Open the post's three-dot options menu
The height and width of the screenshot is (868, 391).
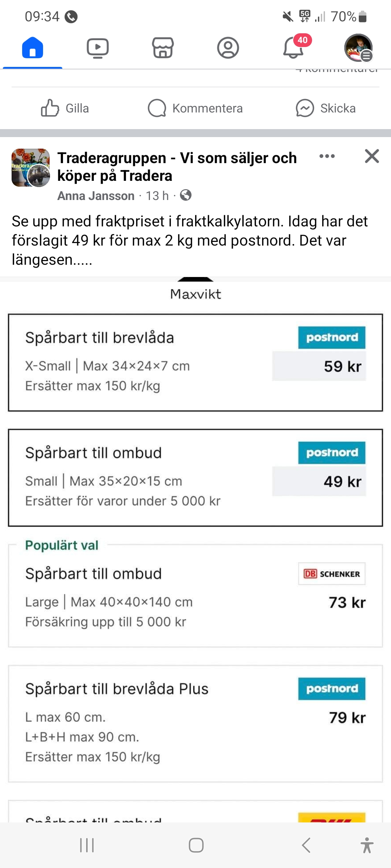327,156
